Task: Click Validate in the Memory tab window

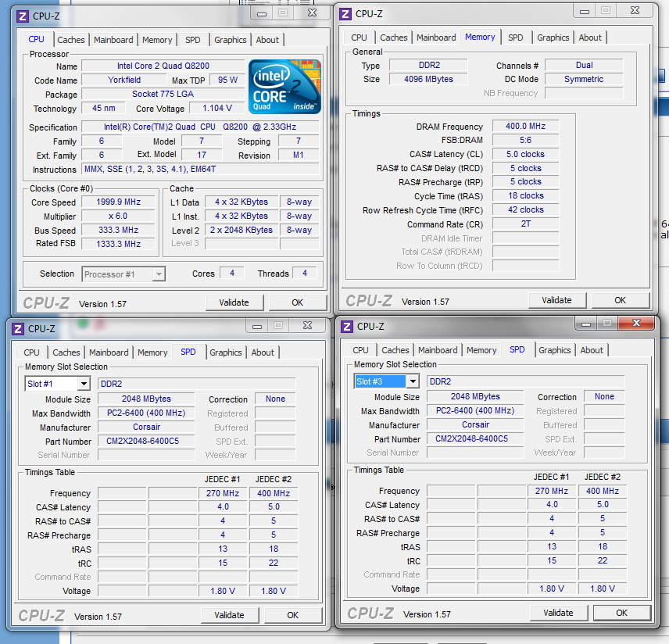Action: 556,300
